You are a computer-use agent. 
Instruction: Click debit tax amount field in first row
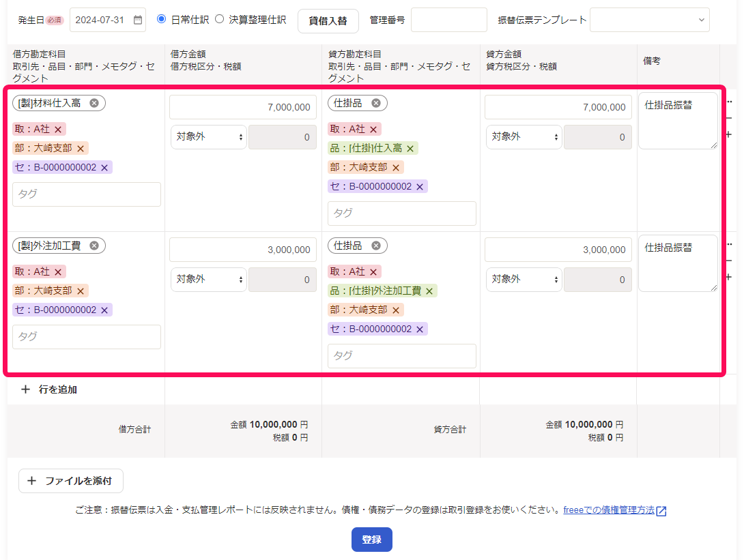283,137
